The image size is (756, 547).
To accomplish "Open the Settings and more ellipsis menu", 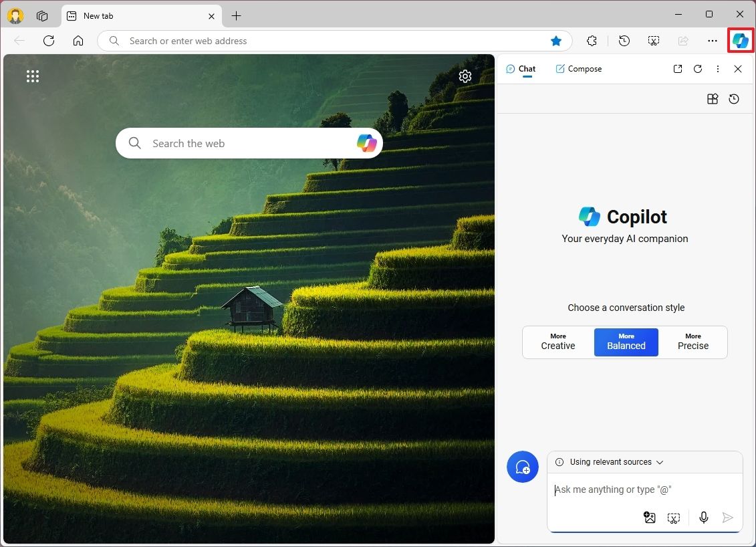I will point(712,41).
